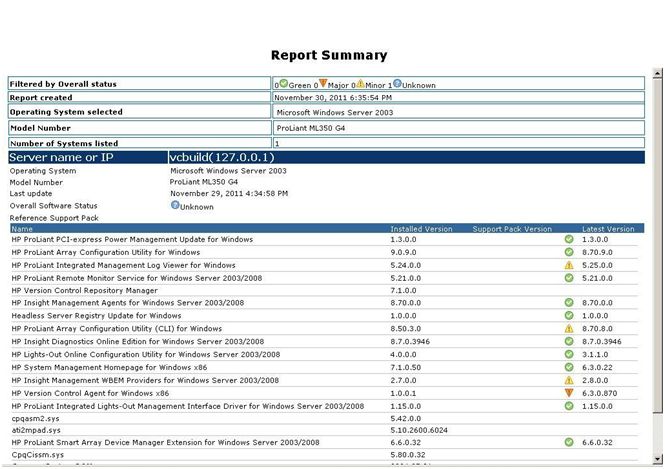Click installed version 8.50.3.0
665x469 pixels.
(x=405, y=328)
